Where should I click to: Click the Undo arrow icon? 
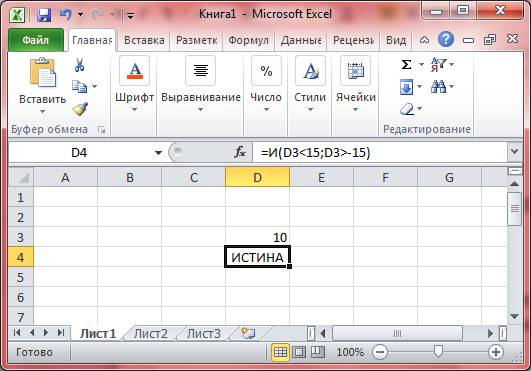[66, 15]
